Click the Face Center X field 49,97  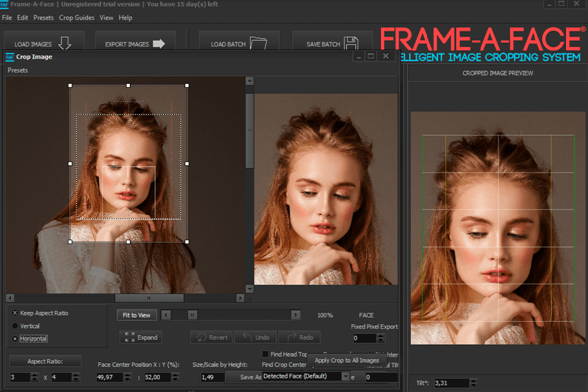[110, 377]
